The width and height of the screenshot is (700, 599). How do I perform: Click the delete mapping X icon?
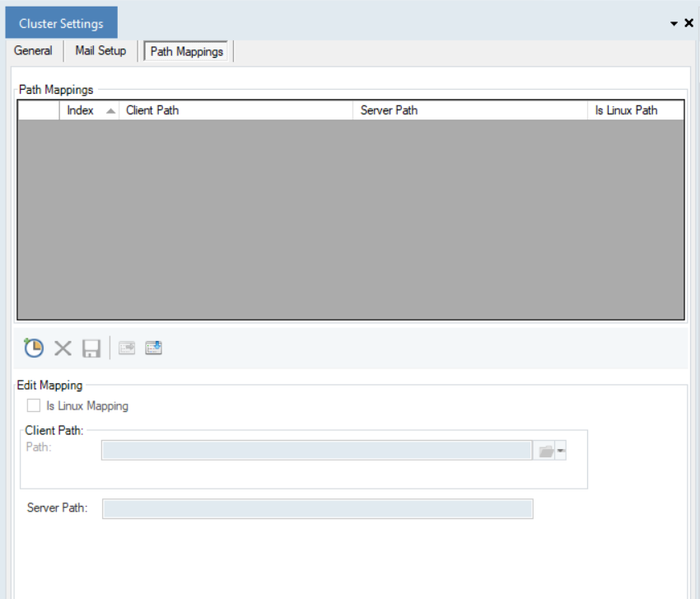[63, 348]
